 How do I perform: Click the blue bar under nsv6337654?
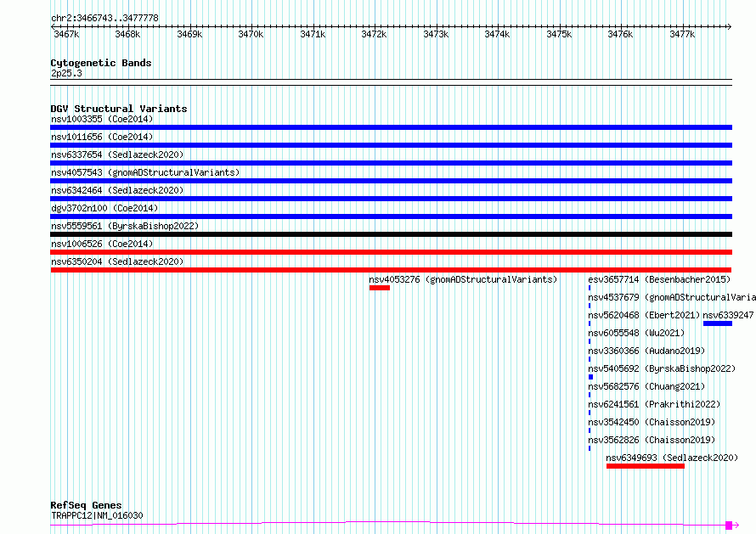click(x=391, y=163)
